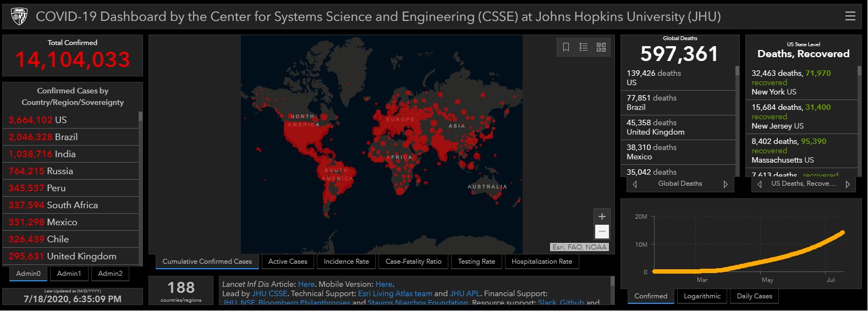
Task: Click the 14,104,033 total confirmed figure
Action: click(72, 59)
